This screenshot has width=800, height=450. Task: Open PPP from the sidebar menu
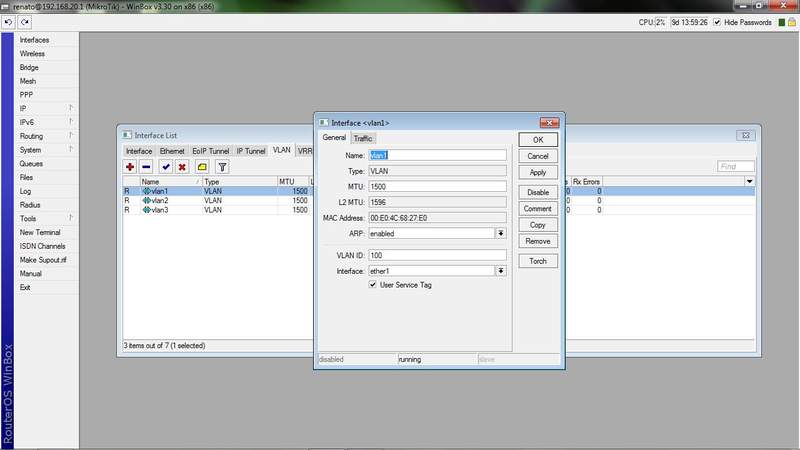click(26, 95)
